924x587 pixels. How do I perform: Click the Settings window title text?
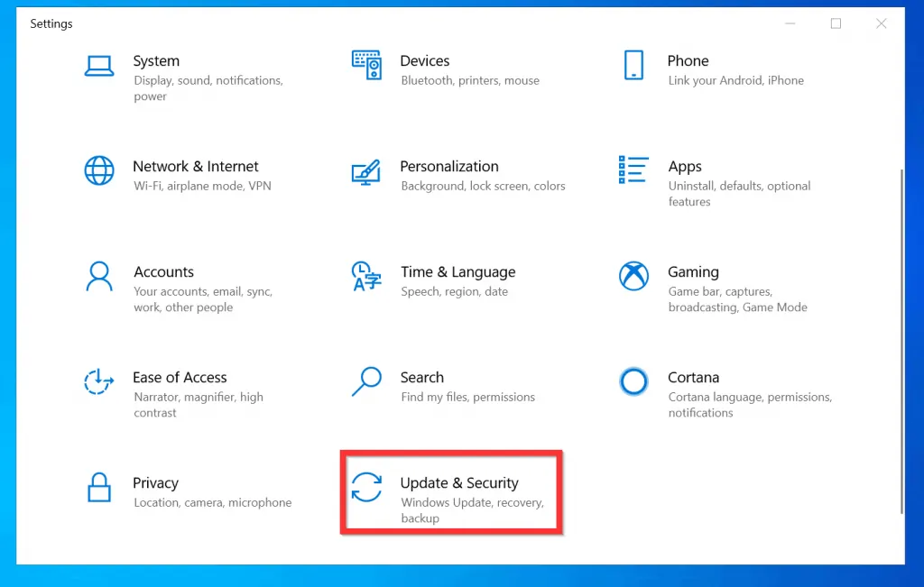tap(51, 23)
